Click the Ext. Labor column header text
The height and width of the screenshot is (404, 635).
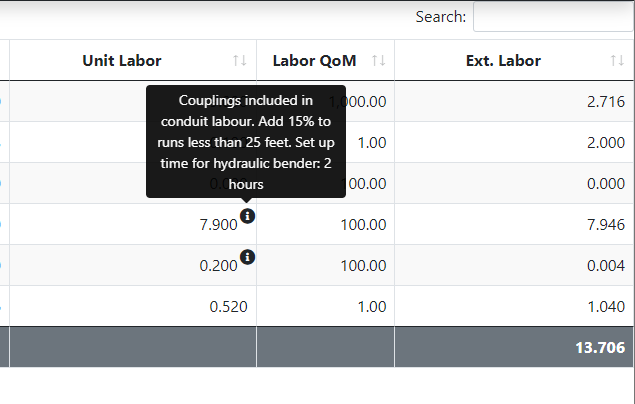(x=503, y=61)
